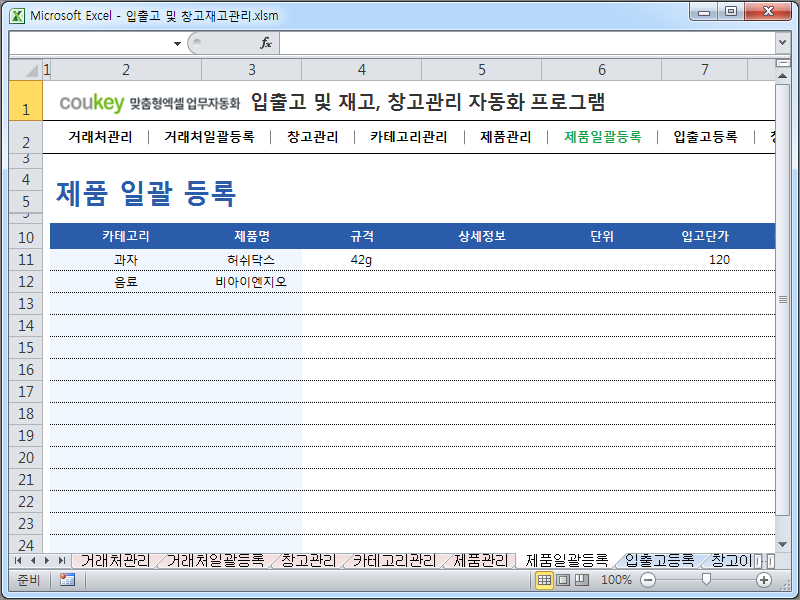Open the 카테고리관리 sheet tab

(394, 561)
